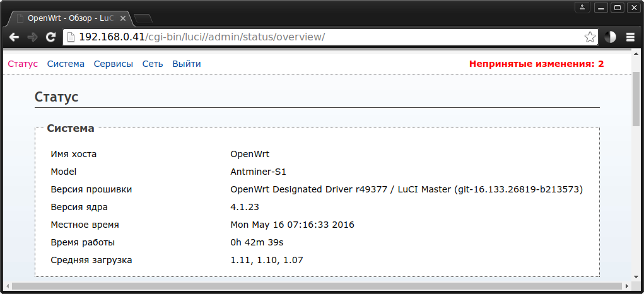Open a new tab with the new-tab button
This screenshot has height=294, width=644.
coord(143,18)
